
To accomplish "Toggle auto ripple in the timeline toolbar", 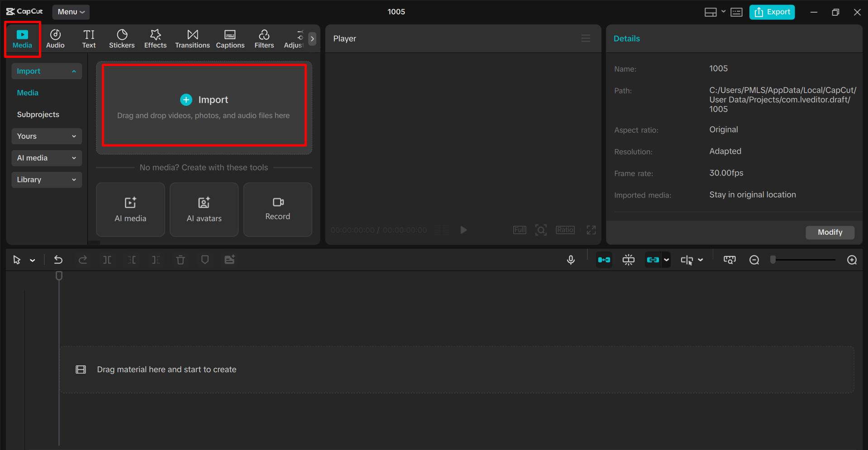I will pos(604,260).
